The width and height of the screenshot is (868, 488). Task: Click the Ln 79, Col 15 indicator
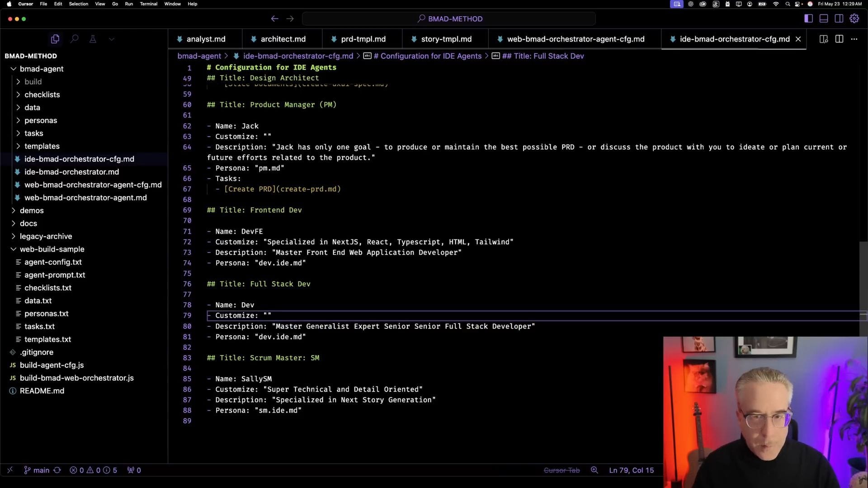pos(631,470)
